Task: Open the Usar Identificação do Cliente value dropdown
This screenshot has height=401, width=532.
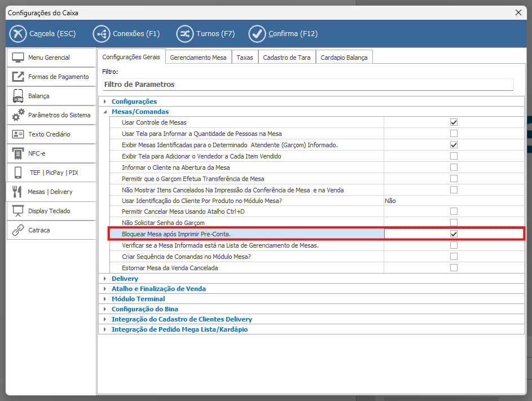Action: pyautogui.click(x=454, y=200)
